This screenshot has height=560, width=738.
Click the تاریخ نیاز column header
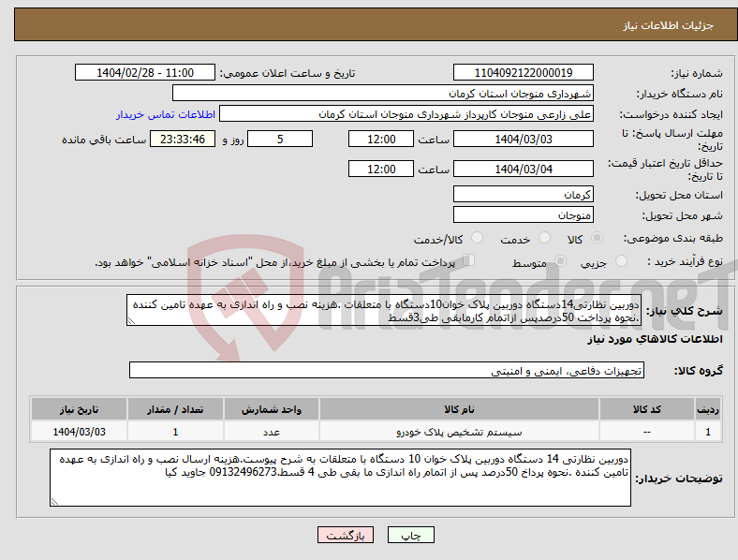point(79,409)
